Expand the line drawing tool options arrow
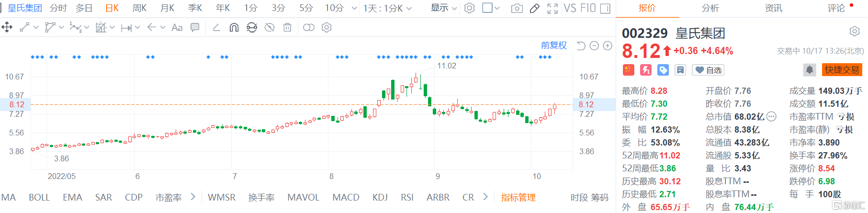The width and height of the screenshot is (868, 213). point(36,28)
